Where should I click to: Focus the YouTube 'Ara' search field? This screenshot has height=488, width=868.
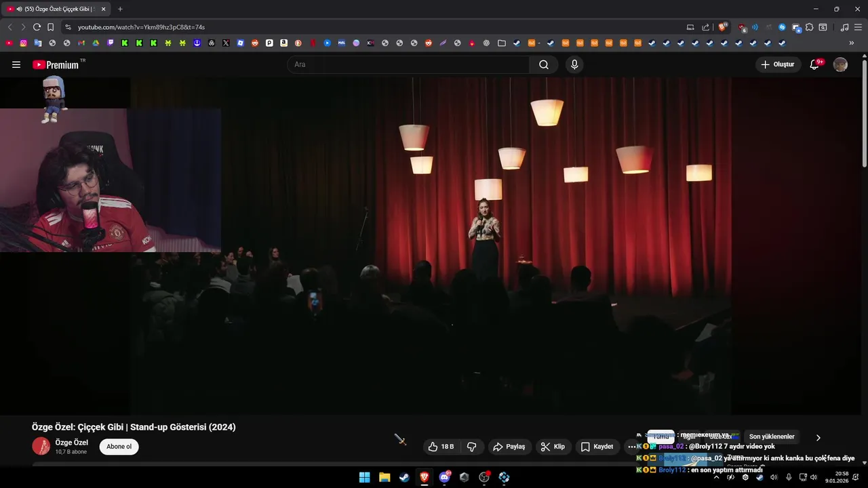tap(409, 64)
